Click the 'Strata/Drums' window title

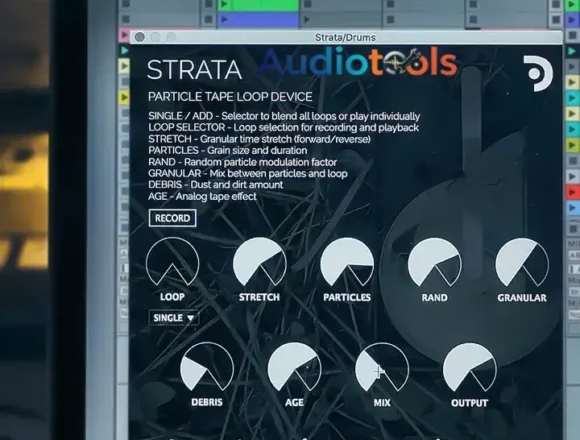tap(345, 37)
